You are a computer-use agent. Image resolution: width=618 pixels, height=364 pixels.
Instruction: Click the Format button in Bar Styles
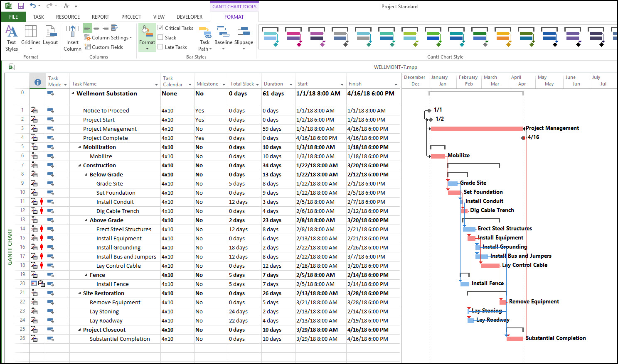147,37
